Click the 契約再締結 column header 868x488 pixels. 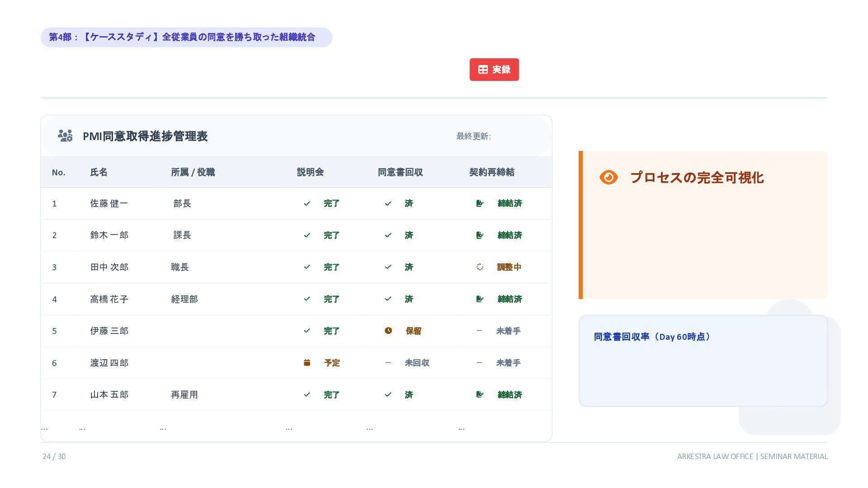[x=491, y=172]
